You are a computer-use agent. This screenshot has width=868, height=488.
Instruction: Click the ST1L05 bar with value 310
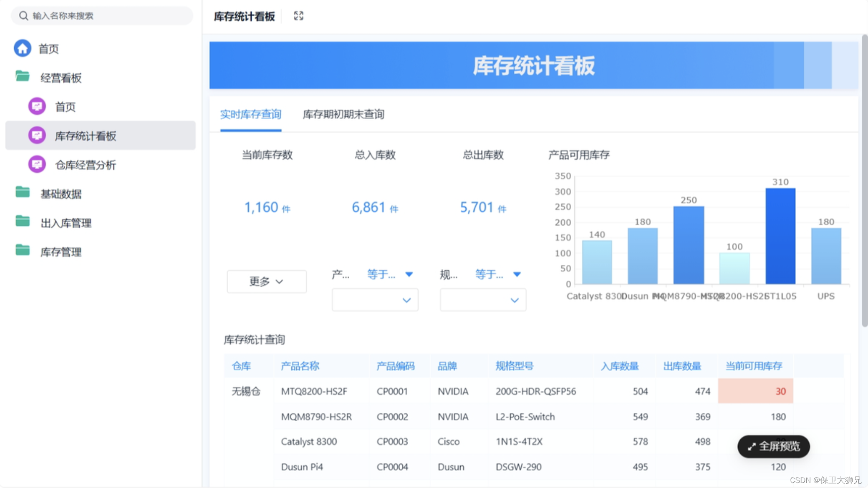point(780,236)
